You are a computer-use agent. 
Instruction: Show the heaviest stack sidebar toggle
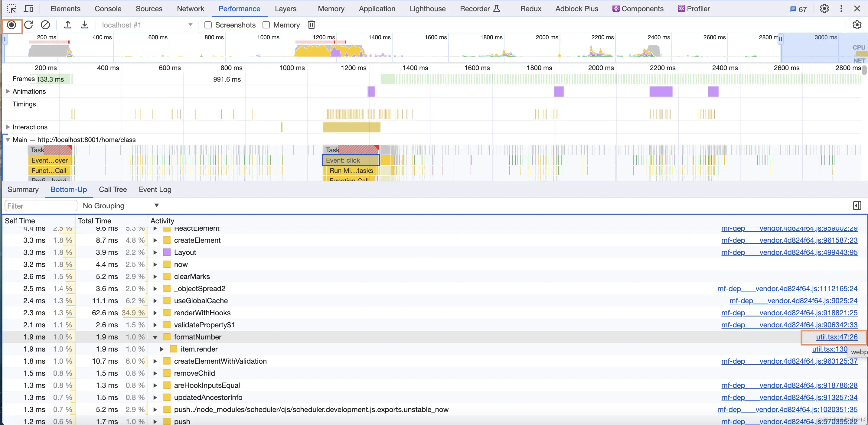pyautogui.click(x=857, y=206)
